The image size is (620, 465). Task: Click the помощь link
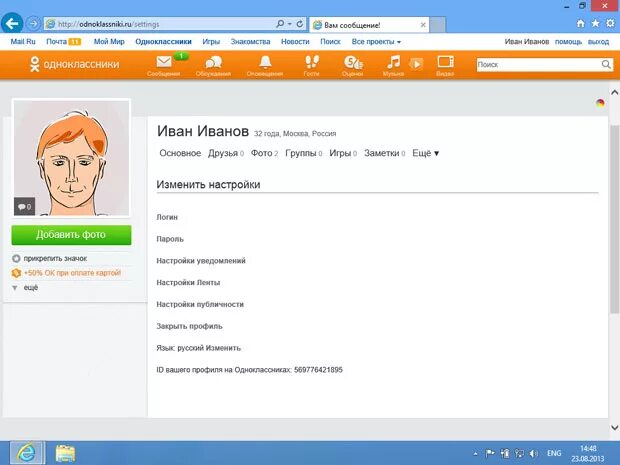pyautogui.click(x=568, y=42)
